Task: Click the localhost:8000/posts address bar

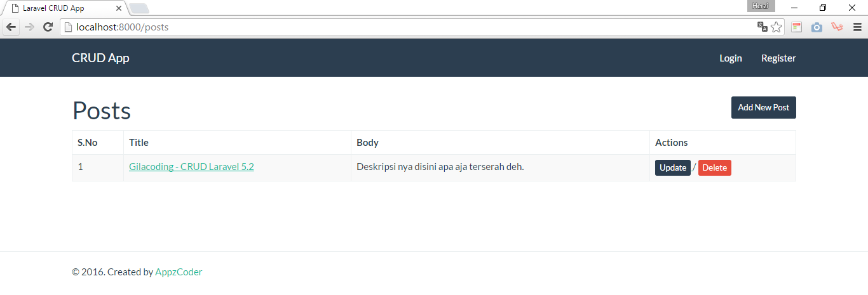Action: (x=407, y=27)
